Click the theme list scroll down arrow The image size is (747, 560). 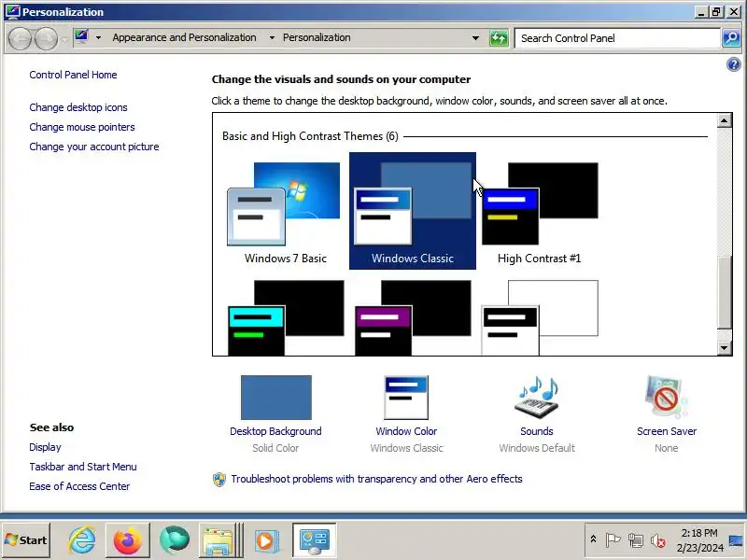(725, 347)
